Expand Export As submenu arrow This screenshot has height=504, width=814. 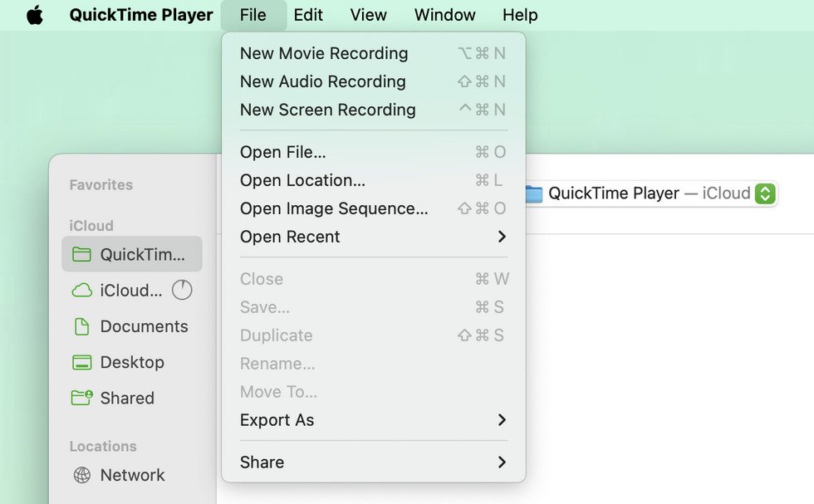[x=502, y=420]
